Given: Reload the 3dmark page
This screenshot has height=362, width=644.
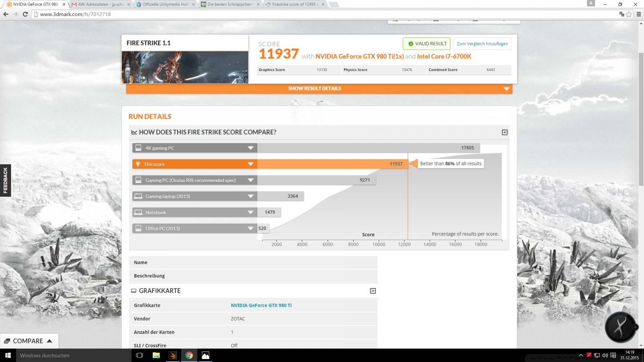Looking at the screenshot, I should coord(25,14).
